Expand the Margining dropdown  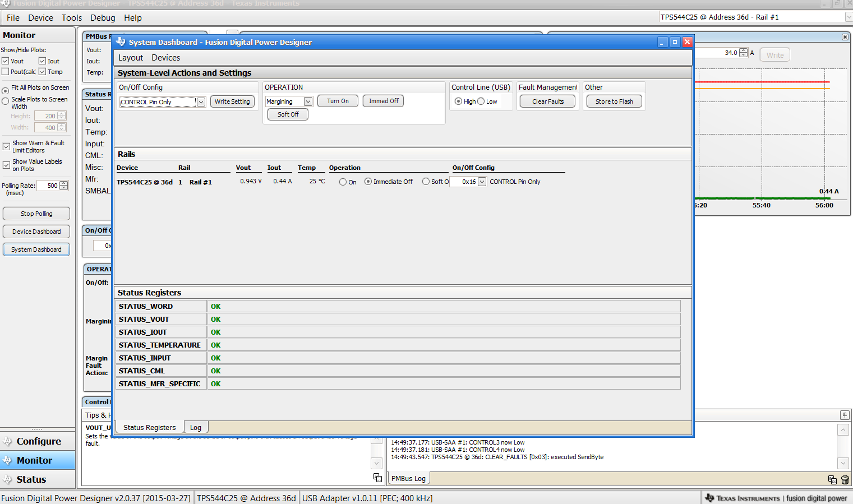[x=308, y=101]
